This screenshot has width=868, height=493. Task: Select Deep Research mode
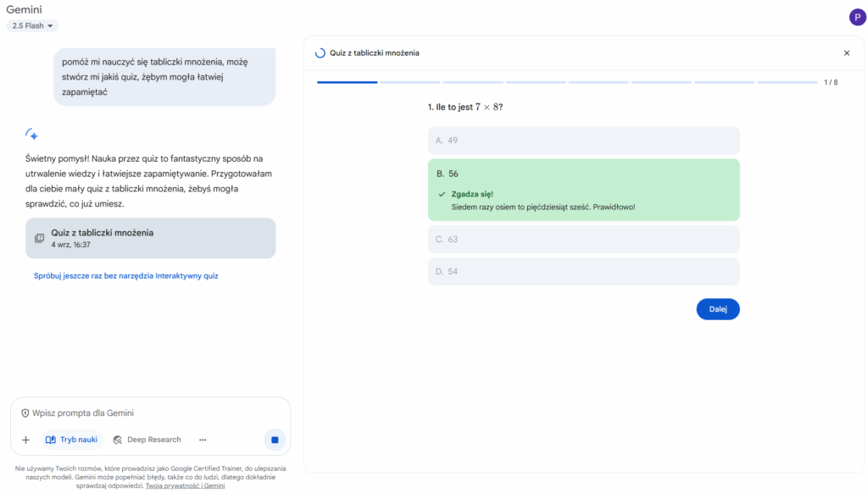tap(147, 440)
